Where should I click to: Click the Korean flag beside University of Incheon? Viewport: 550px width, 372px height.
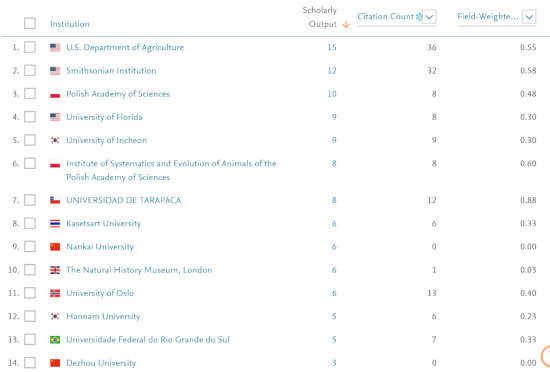tap(55, 140)
